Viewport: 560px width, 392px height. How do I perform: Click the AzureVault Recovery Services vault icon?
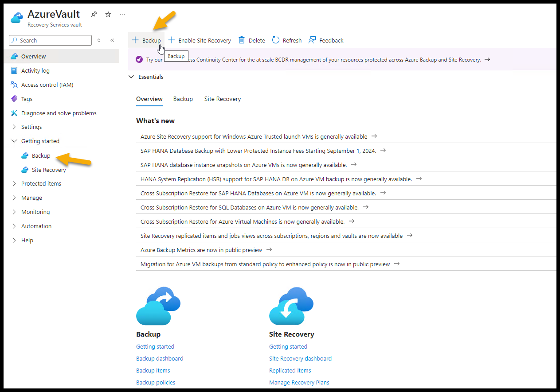(x=17, y=17)
